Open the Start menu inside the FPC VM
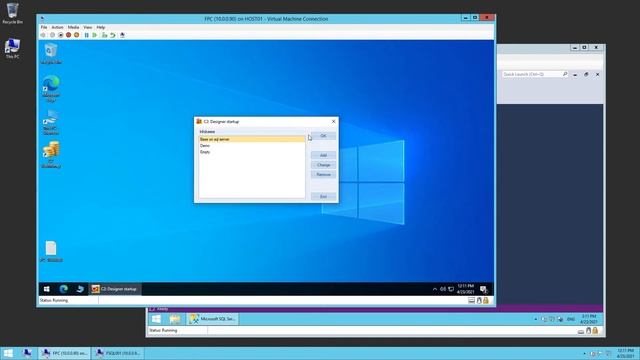 click(x=47, y=289)
